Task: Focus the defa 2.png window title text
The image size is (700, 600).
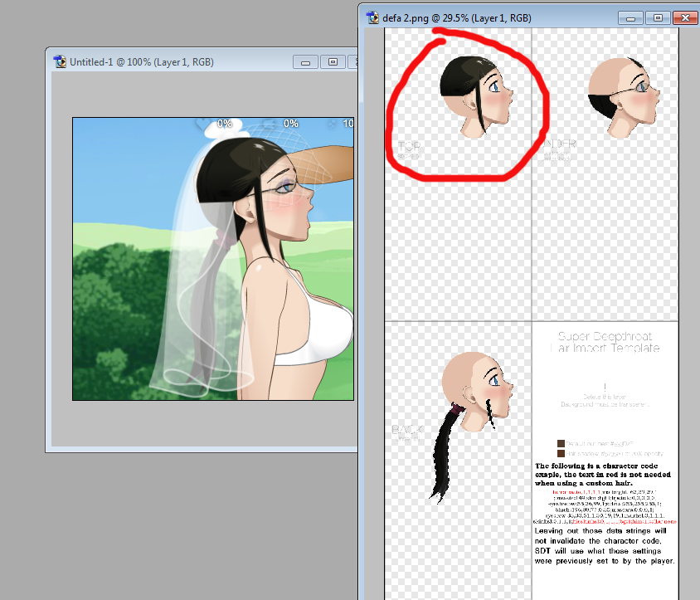Action: click(457, 17)
